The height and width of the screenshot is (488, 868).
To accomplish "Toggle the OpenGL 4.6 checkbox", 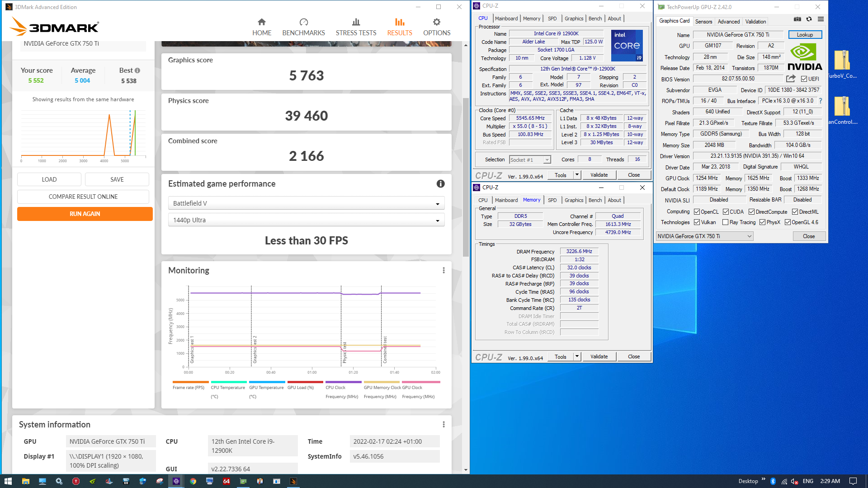I will tap(788, 222).
